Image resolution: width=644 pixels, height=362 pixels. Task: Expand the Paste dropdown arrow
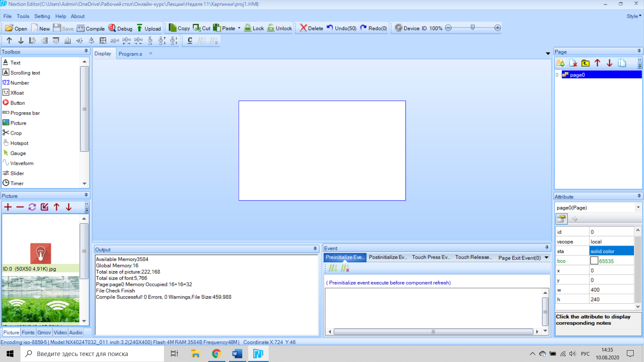click(239, 28)
